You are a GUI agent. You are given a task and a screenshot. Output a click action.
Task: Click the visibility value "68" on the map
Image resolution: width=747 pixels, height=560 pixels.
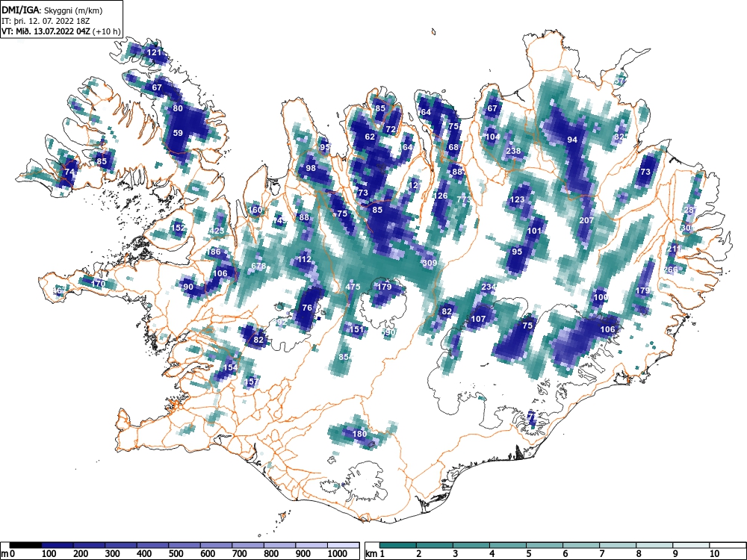[x=453, y=147]
